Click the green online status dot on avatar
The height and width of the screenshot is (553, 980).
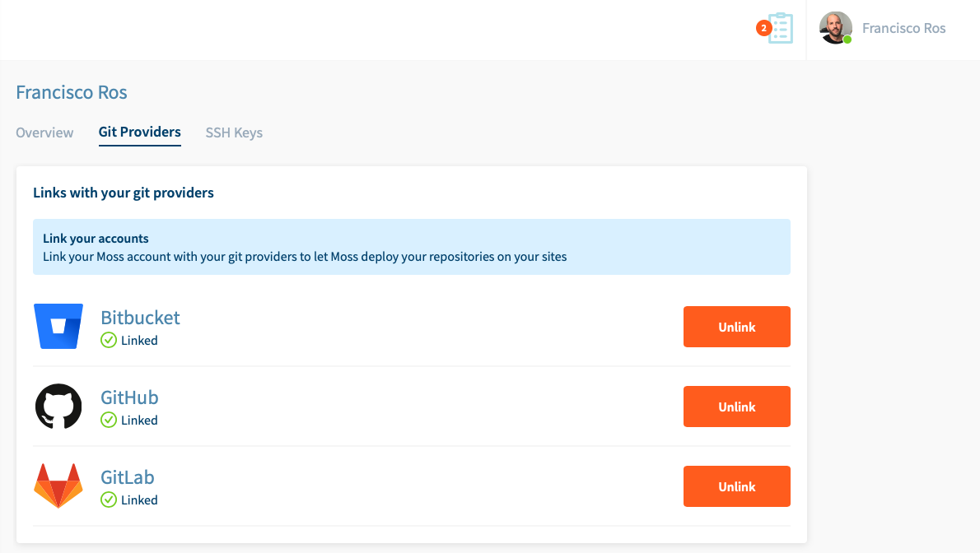[x=847, y=40]
